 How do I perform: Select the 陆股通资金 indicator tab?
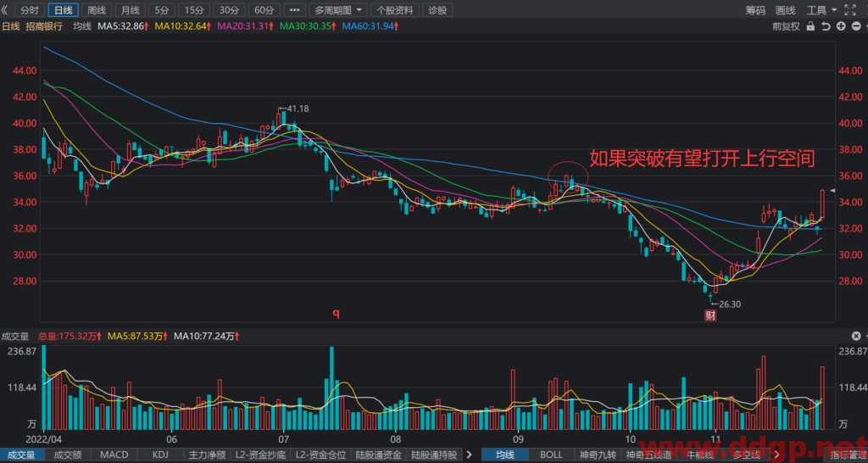coord(379,455)
